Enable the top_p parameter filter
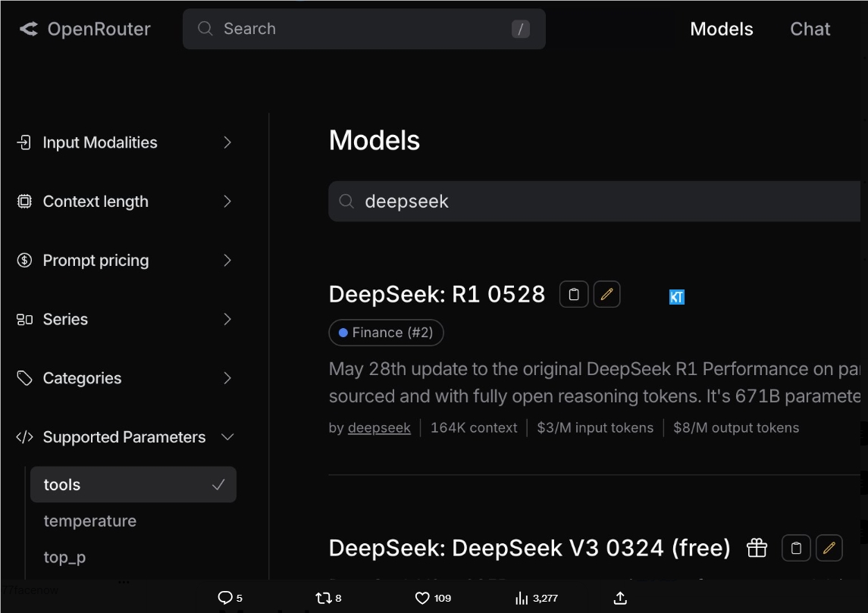The height and width of the screenshot is (613, 868). click(x=65, y=558)
